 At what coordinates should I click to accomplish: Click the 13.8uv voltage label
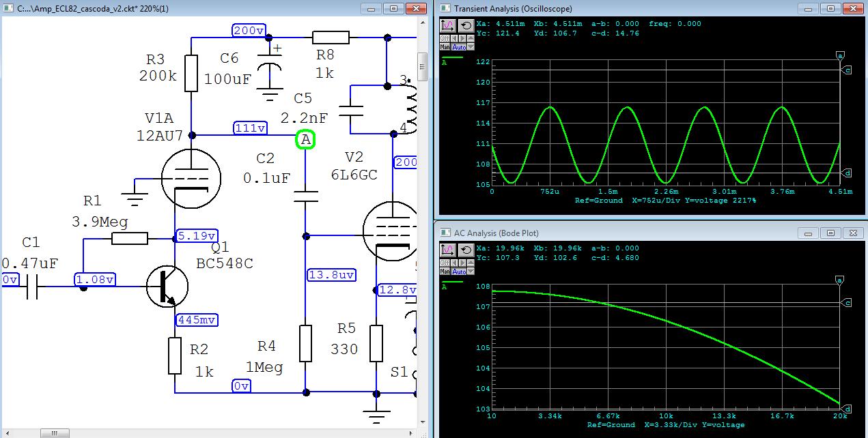[331, 274]
